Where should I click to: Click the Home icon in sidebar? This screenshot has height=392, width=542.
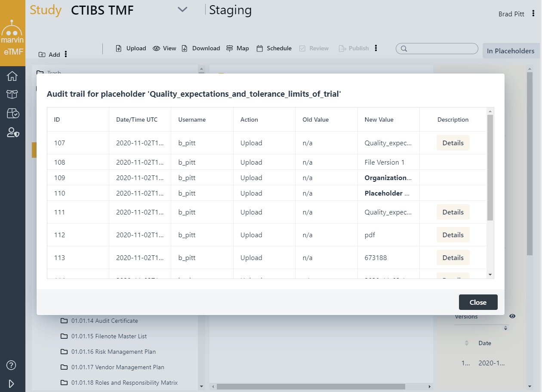[12, 76]
